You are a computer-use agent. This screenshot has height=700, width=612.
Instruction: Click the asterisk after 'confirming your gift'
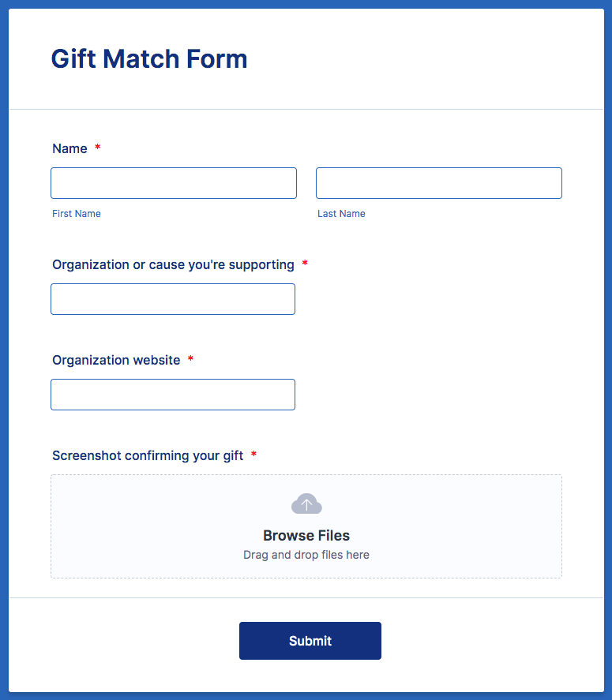(x=253, y=455)
